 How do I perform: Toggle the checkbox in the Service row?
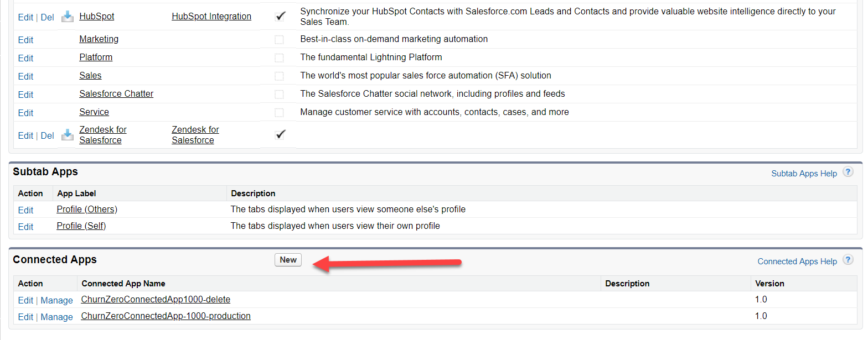click(279, 112)
